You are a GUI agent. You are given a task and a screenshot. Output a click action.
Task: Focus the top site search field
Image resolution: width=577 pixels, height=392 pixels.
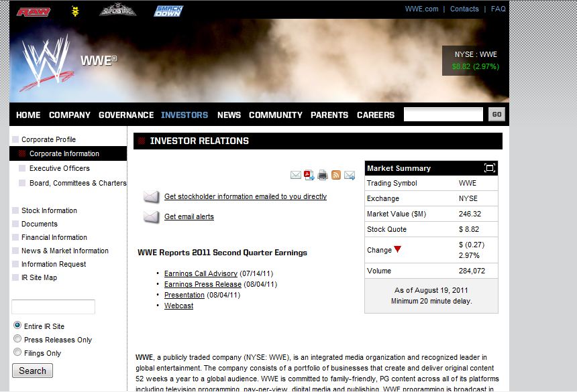pyautogui.click(x=443, y=115)
